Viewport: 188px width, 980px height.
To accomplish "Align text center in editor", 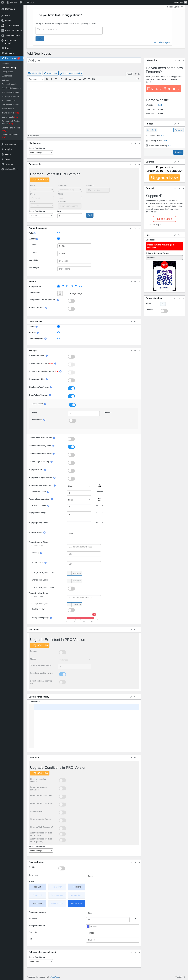I will 75,79.
